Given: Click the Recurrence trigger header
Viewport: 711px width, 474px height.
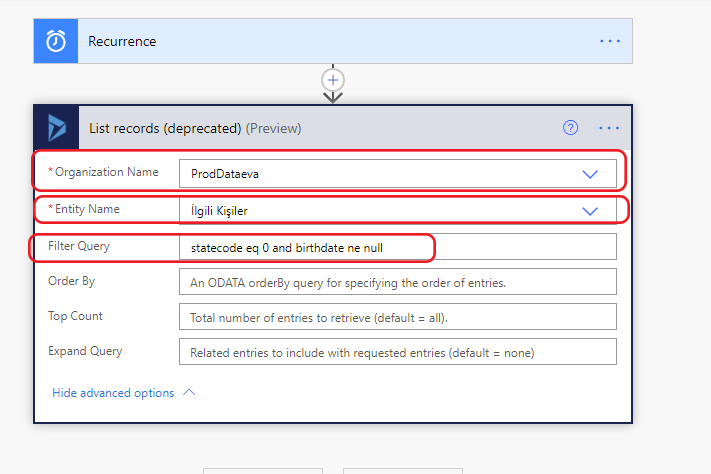Looking at the screenshot, I should pyautogui.click(x=333, y=41).
